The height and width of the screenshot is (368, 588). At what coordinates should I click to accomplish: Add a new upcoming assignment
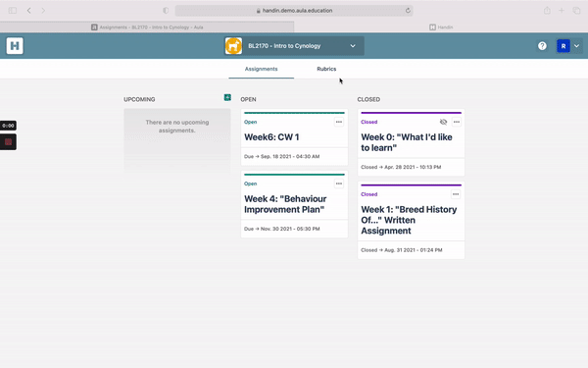tap(227, 97)
